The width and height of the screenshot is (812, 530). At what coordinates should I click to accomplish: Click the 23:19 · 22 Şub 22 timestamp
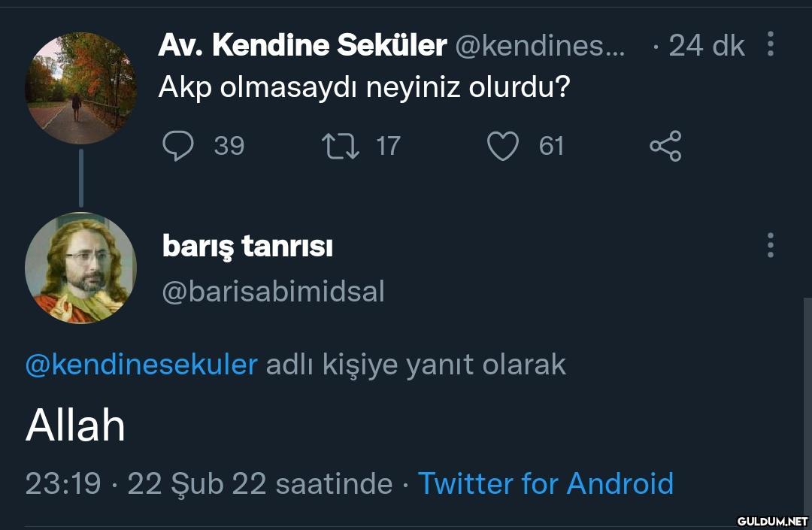pos(208,483)
